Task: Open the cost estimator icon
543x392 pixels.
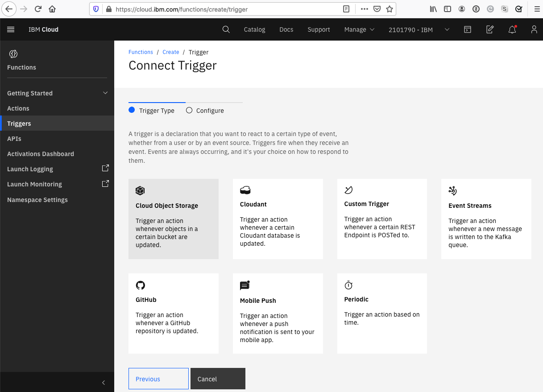Action: (490, 29)
